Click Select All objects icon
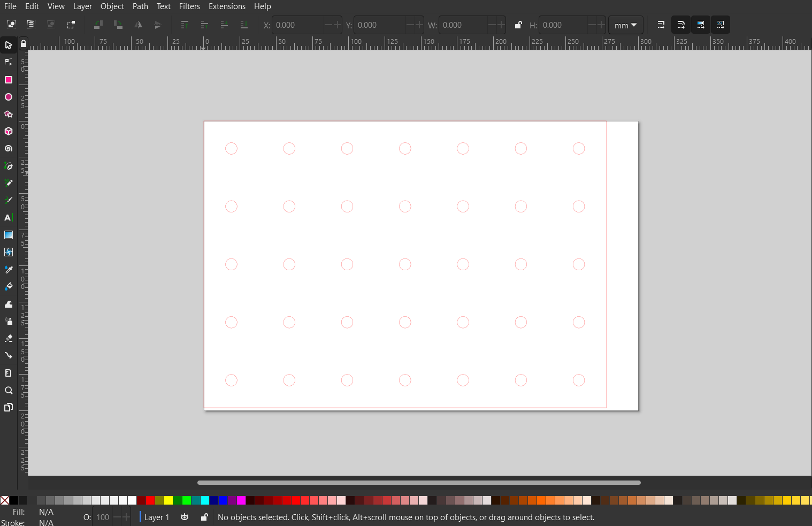The height and width of the screenshot is (526, 812). (x=11, y=25)
